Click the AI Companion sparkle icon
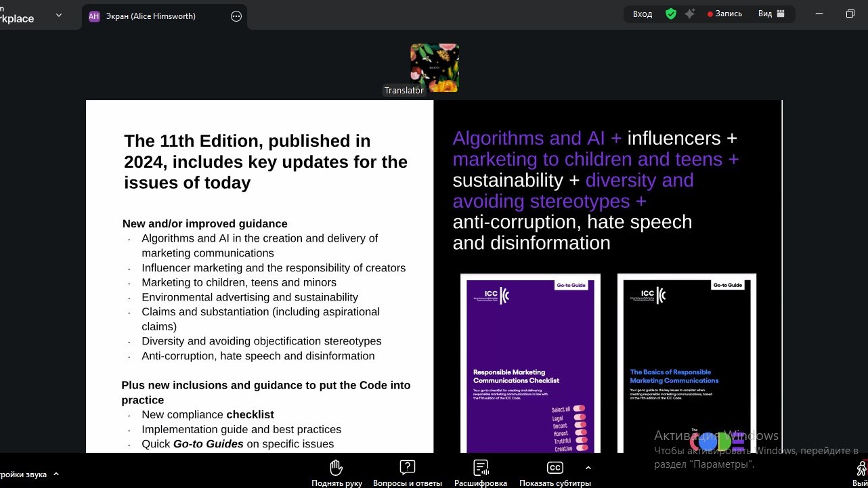This screenshot has height=488, width=868. tap(689, 14)
